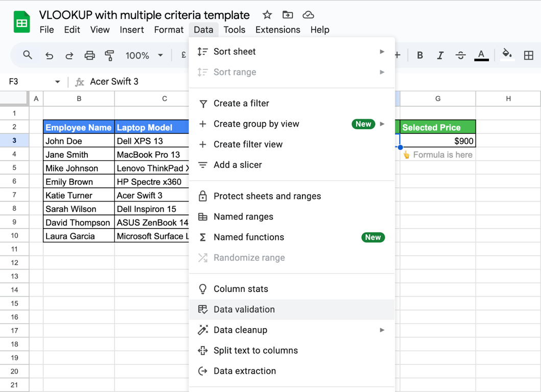Click the lightbulb Column stats icon
This screenshot has height=392, width=541.
(203, 289)
